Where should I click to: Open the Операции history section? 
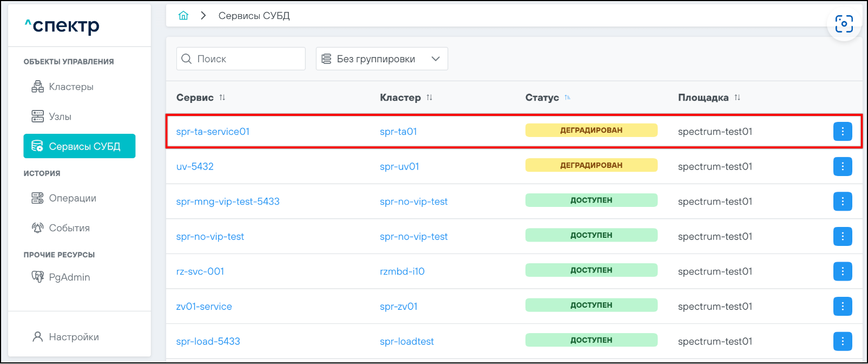[72, 198]
